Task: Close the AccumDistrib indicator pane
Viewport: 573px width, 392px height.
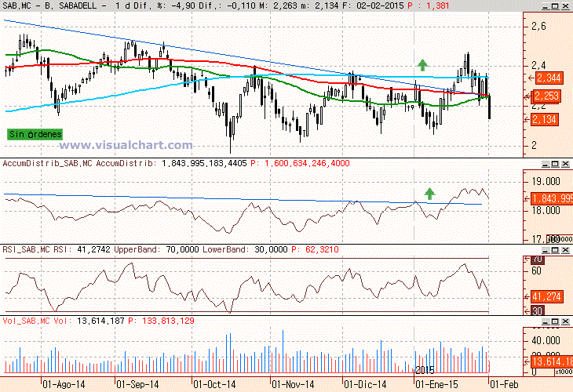Action: (x=565, y=164)
